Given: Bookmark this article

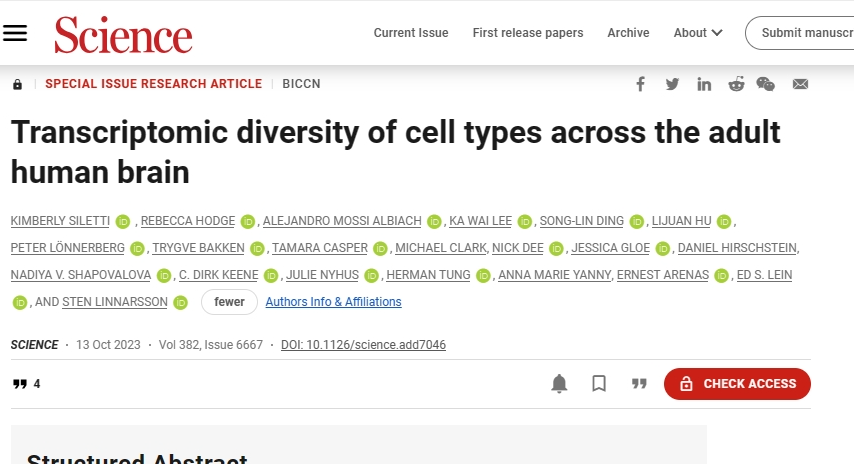Looking at the screenshot, I should point(599,384).
